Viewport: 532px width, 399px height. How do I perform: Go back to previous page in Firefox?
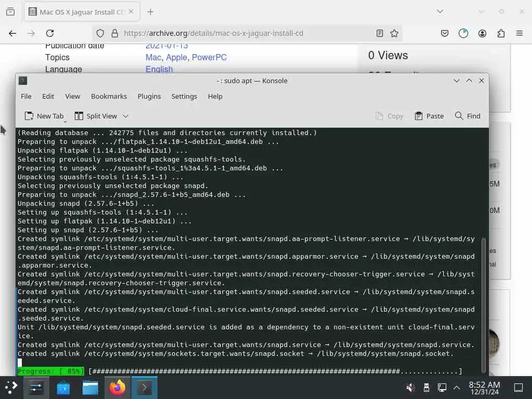click(x=12, y=33)
